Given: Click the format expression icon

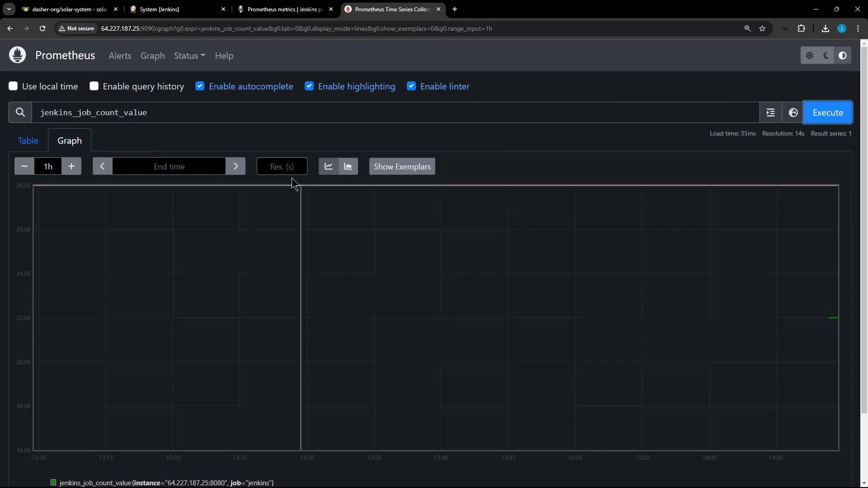Looking at the screenshot, I should point(770,113).
